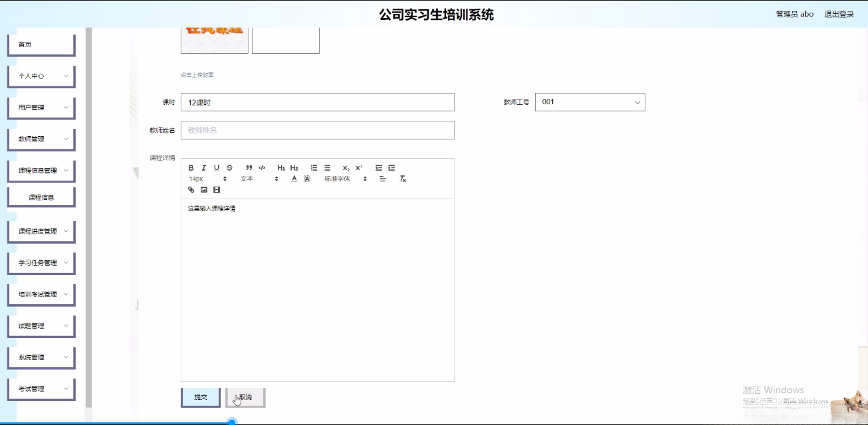Apply H1 heading style in the editor
This screenshot has height=425, width=868.
(282, 167)
